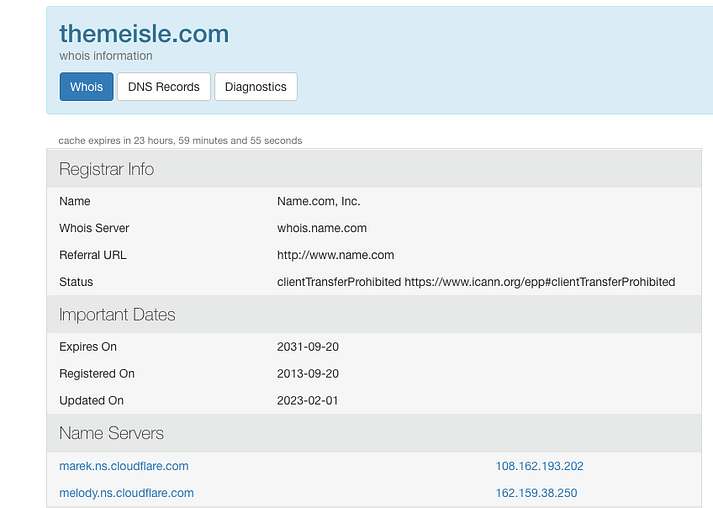Click the 2031-09-20 expiry date
The height and width of the screenshot is (508, 713).
click(306, 347)
